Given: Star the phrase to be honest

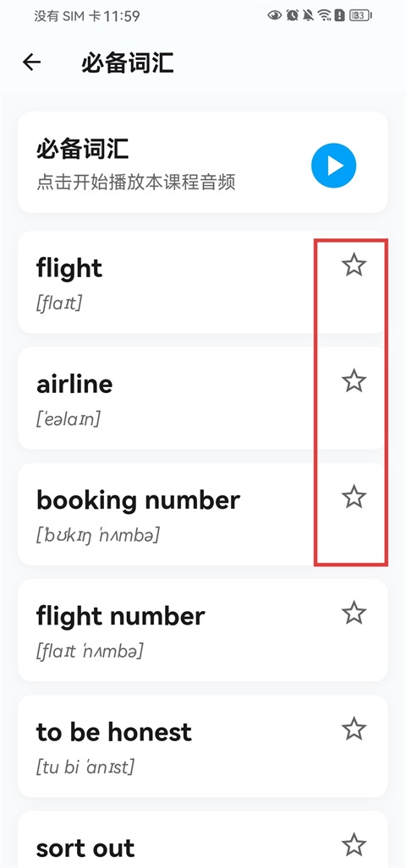Looking at the screenshot, I should (x=354, y=729).
